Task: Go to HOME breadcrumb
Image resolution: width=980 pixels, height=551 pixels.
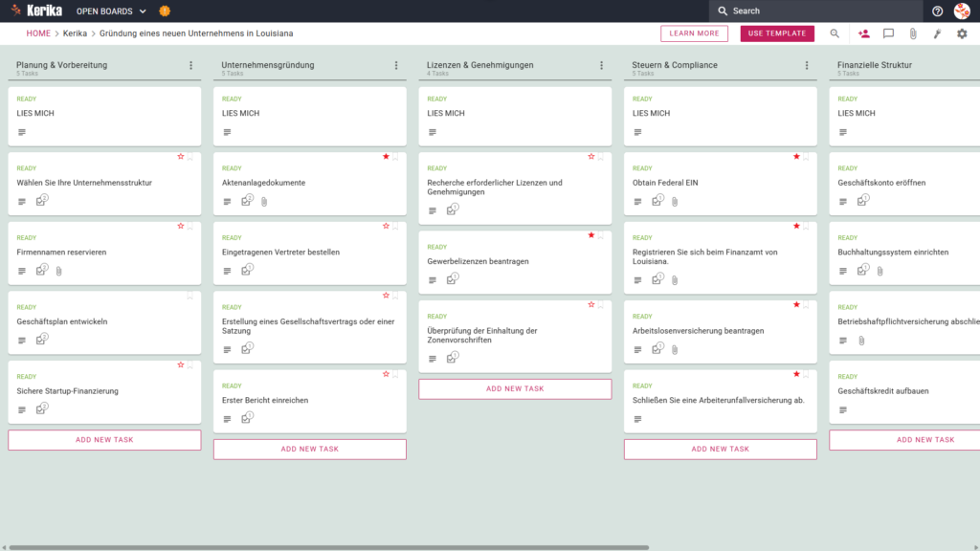Action: [38, 33]
